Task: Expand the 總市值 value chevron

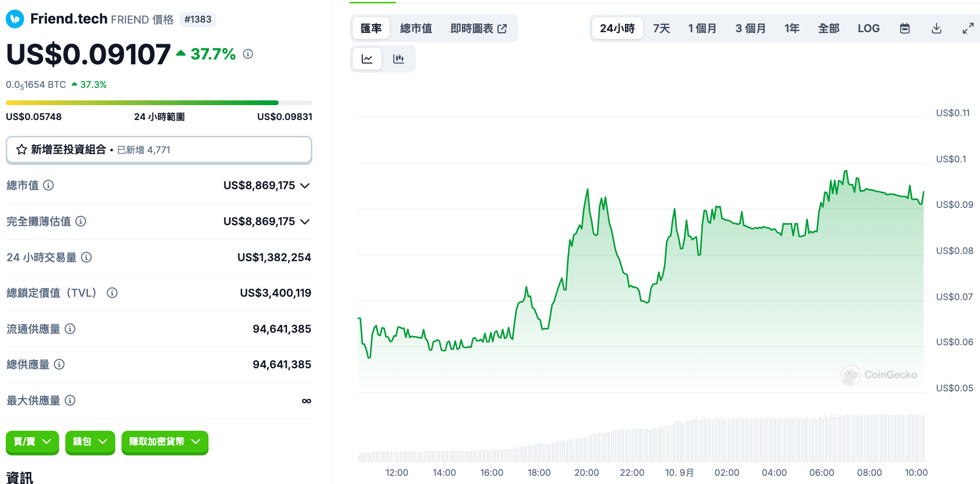Action: [x=305, y=186]
